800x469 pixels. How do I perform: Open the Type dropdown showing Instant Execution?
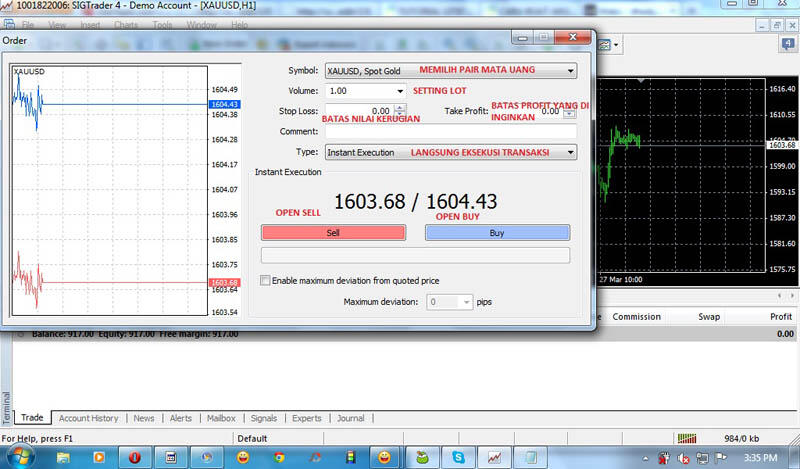coord(451,152)
